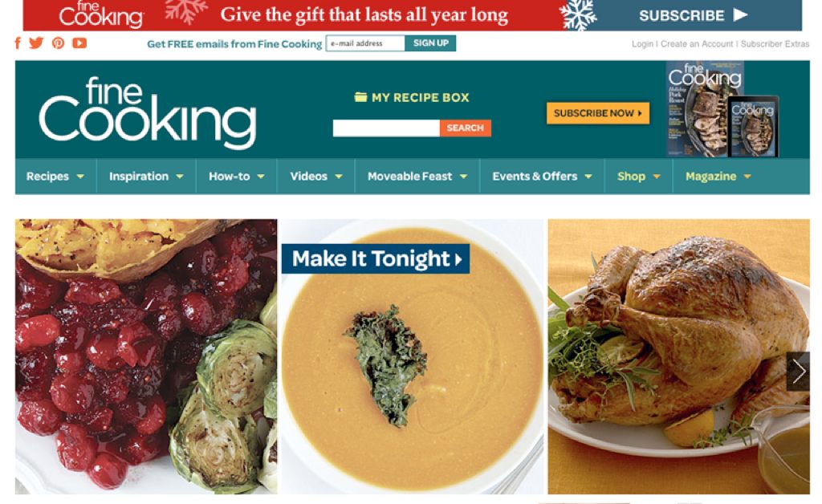Screen dimensions: 822x504
Task: Open Fine Cooking's Facebook page icon
Action: [x=18, y=43]
